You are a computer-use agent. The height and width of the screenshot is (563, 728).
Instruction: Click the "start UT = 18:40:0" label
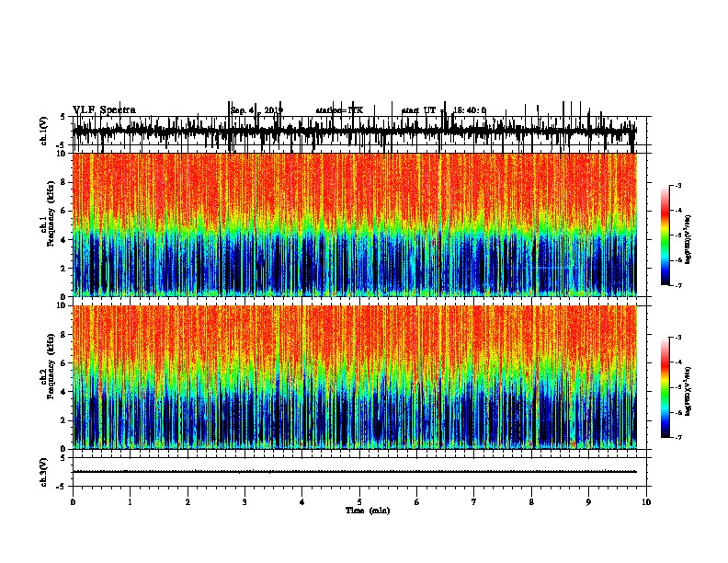[444, 110]
